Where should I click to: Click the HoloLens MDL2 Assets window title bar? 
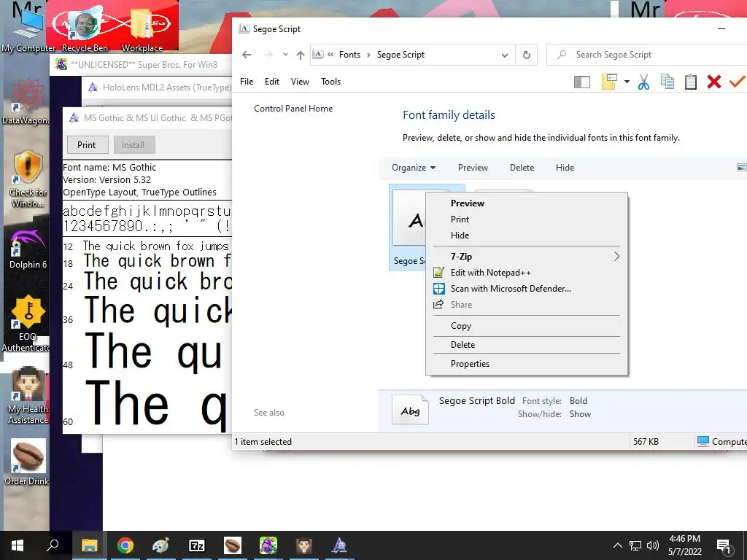(x=158, y=87)
